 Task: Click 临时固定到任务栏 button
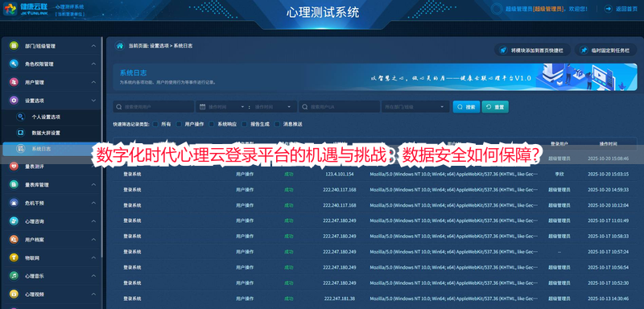point(606,50)
